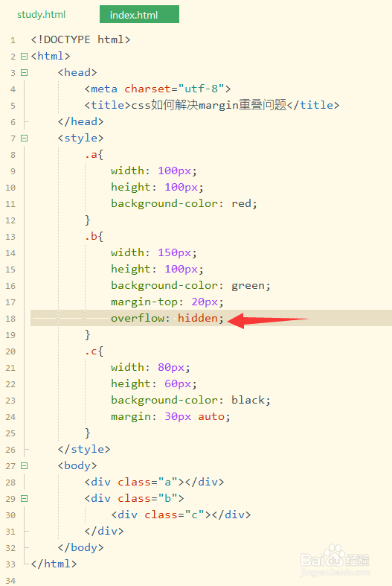Viewport: 392px width, 586px height.
Task: Collapse the style block fold on line 7
Action: [25, 138]
